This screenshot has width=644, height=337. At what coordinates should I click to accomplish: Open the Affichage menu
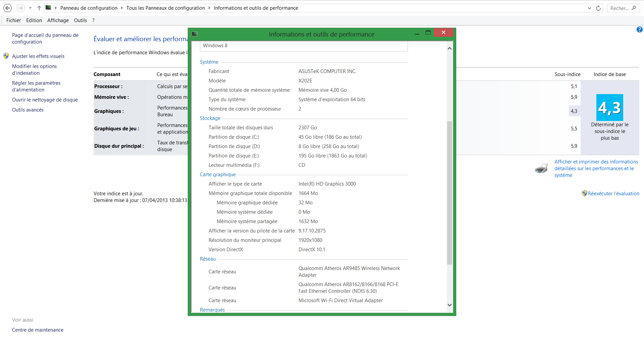(58, 20)
